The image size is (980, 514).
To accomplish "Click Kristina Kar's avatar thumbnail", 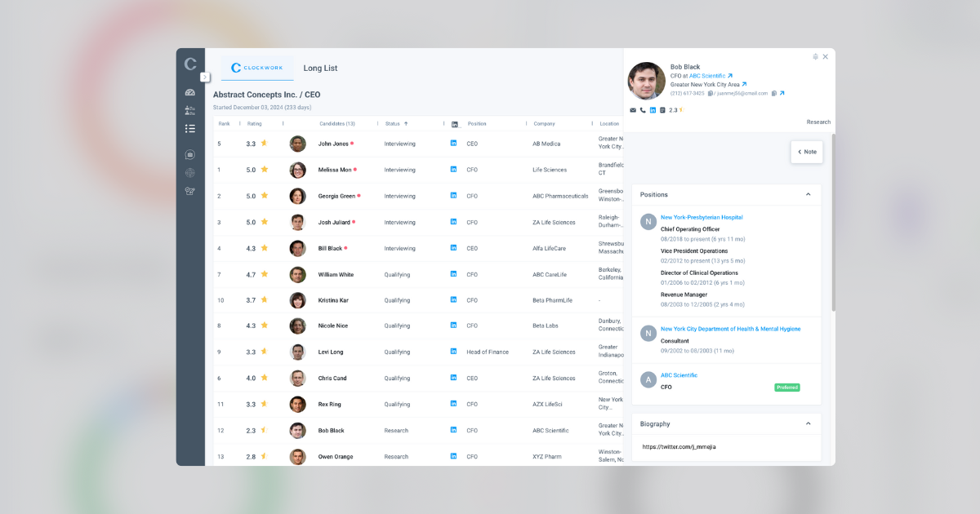I will pos(297,300).
